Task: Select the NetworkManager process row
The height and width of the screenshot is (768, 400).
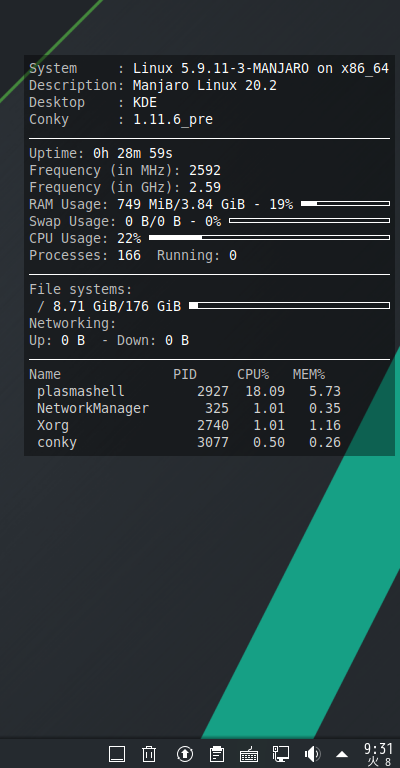Action: coord(188,408)
